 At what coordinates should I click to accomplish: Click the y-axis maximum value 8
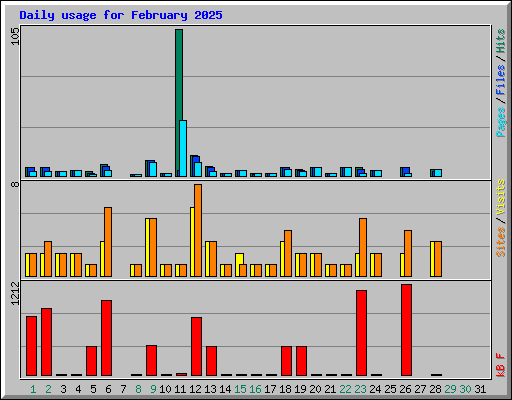(x=15, y=184)
